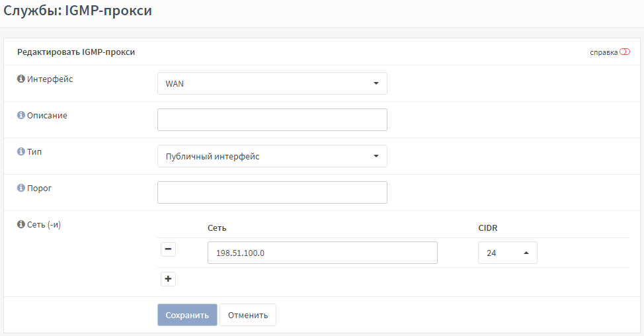Add a new network row with plus button
Viewport: 644px width, 336px height.
point(168,279)
